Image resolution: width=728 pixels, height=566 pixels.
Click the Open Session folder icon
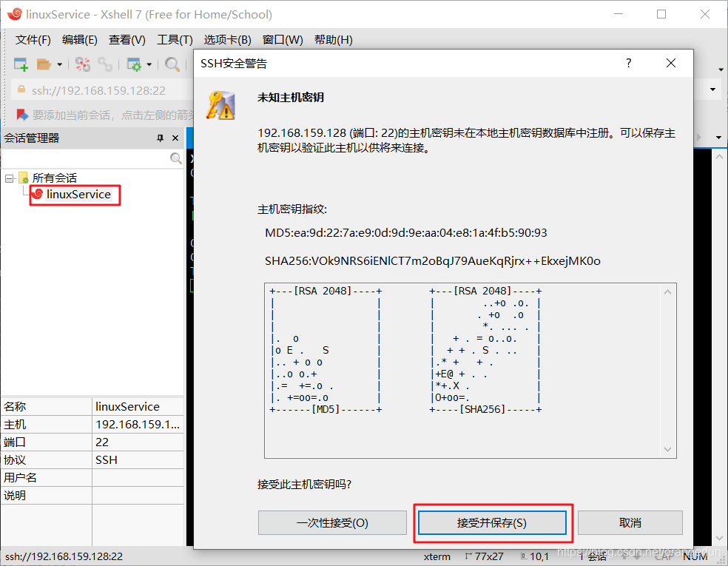(44, 64)
